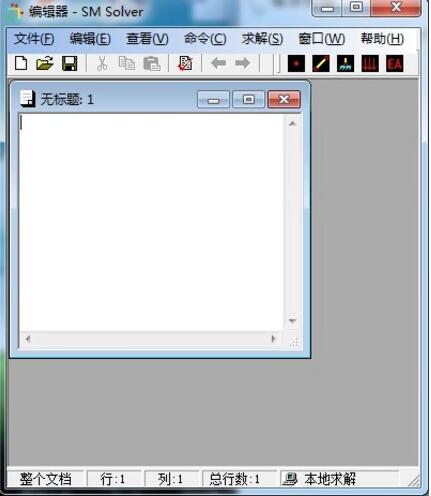Select the support constraint tool icon

346,63
